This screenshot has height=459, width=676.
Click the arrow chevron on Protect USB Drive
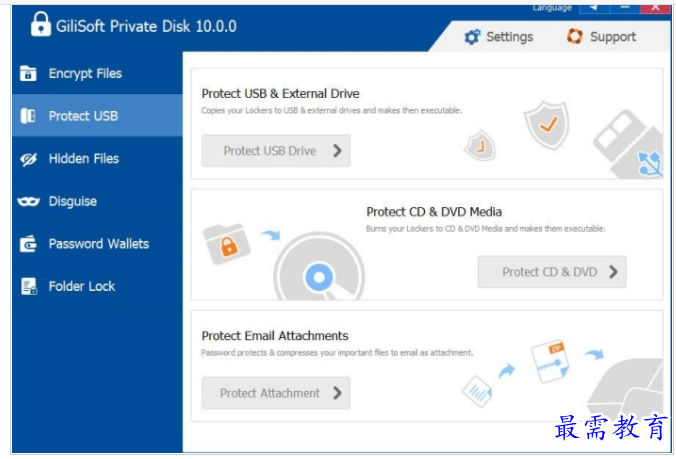pyautogui.click(x=337, y=150)
